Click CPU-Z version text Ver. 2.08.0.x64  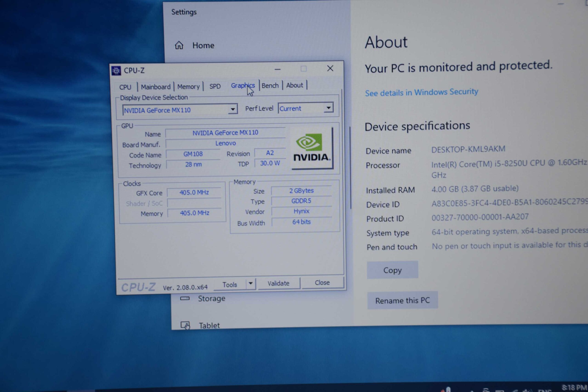(185, 288)
